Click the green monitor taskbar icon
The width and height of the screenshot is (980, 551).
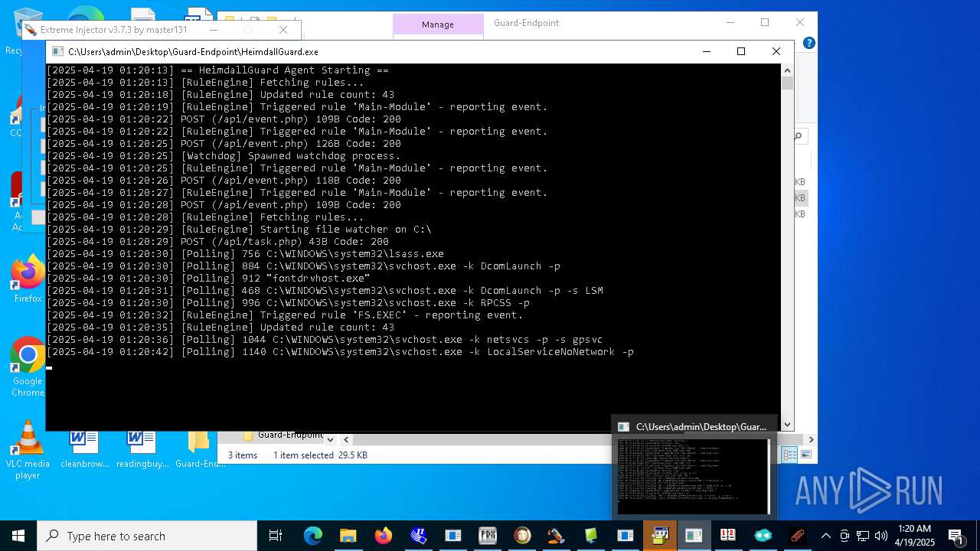(x=591, y=536)
